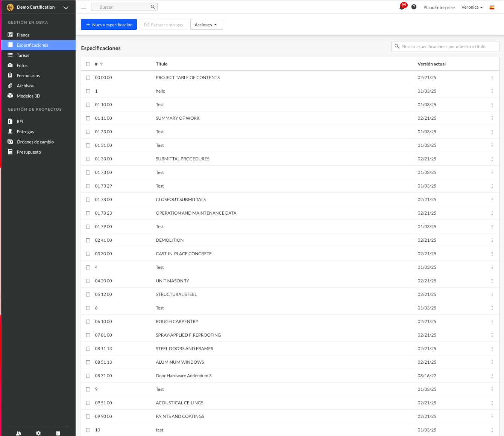Expand the Acciones dropdown

[206, 24]
